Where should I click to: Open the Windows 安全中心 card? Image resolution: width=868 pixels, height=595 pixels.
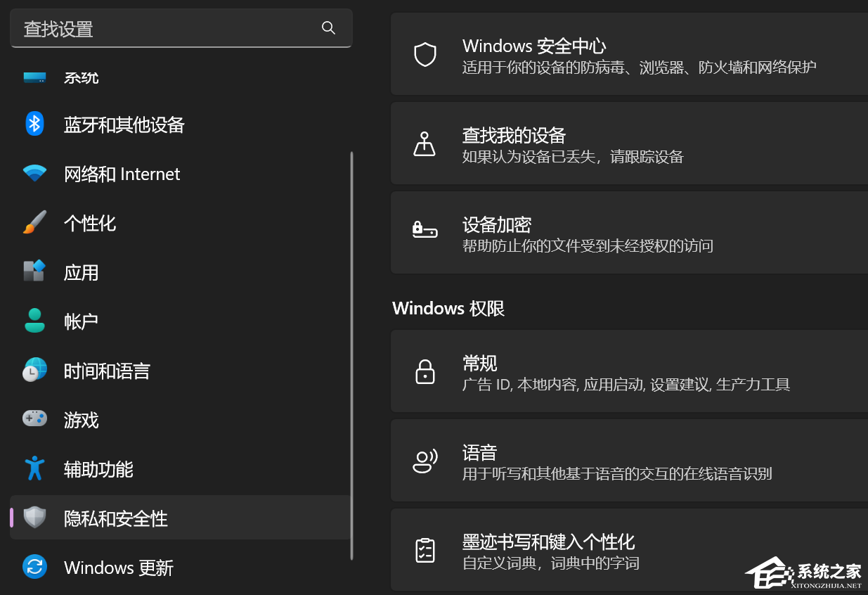(629, 54)
